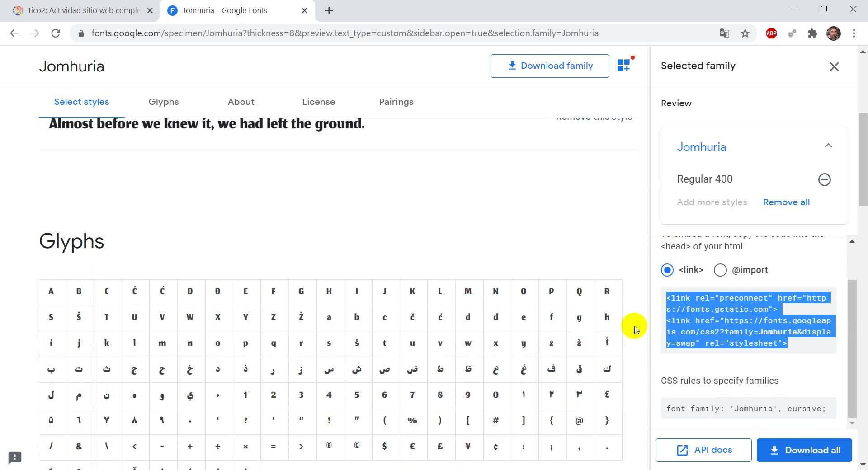
Task: Open the API docs link
Action: 703,450
